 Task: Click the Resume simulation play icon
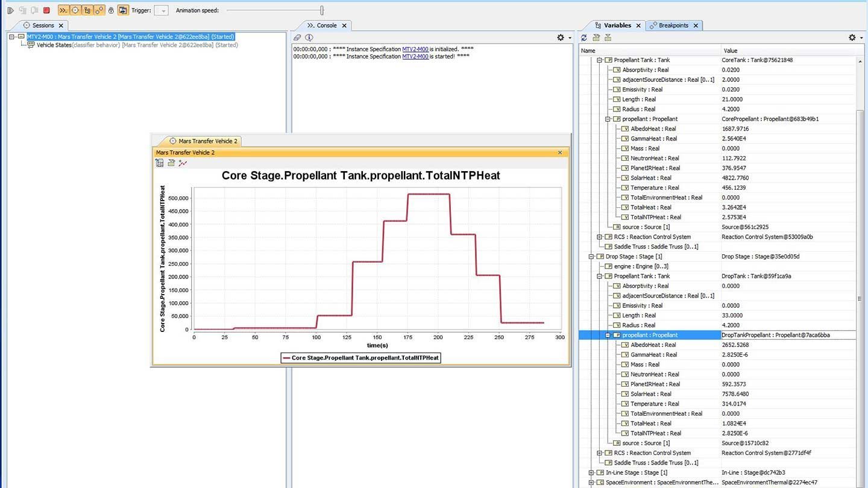(x=10, y=10)
